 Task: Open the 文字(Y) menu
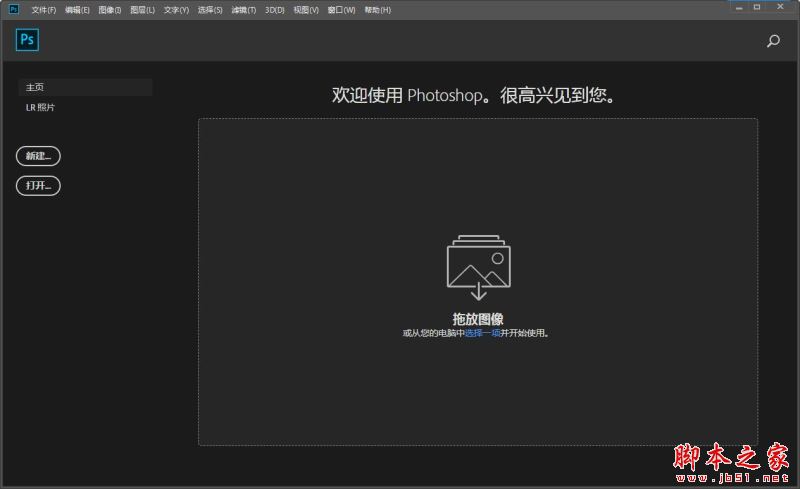click(x=176, y=10)
